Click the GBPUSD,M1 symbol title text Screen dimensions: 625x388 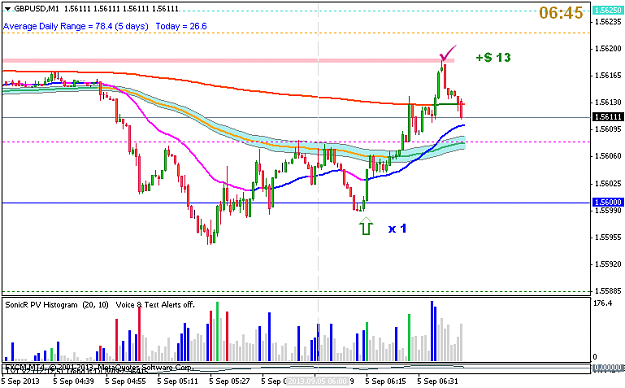pos(36,9)
